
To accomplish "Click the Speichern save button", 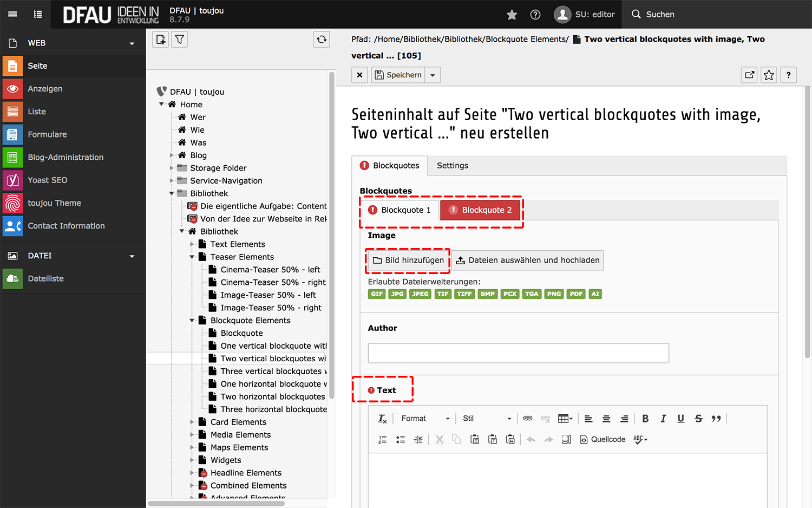I will (x=398, y=75).
